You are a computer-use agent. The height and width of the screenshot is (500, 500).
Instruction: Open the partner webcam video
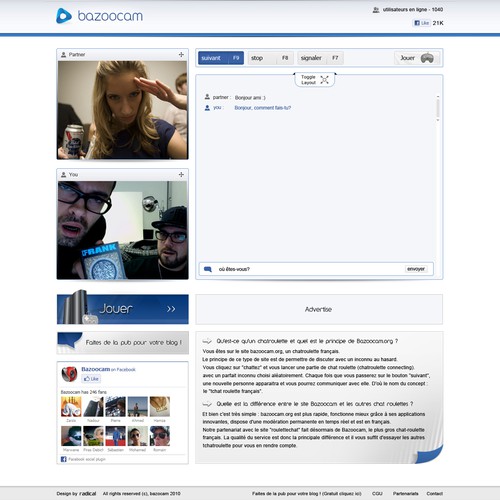point(123,110)
